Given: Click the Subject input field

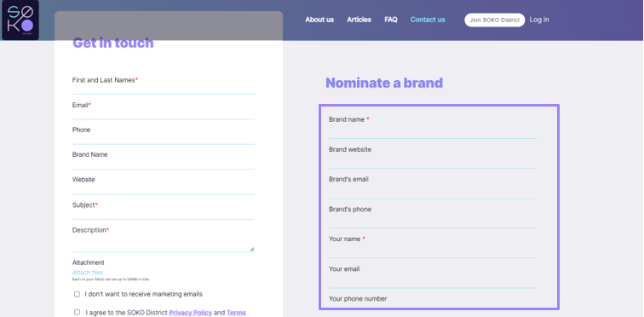Looking at the screenshot, I should pos(164,215).
